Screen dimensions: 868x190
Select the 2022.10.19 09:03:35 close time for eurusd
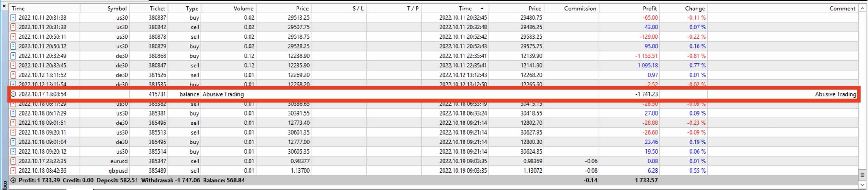pos(463,161)
